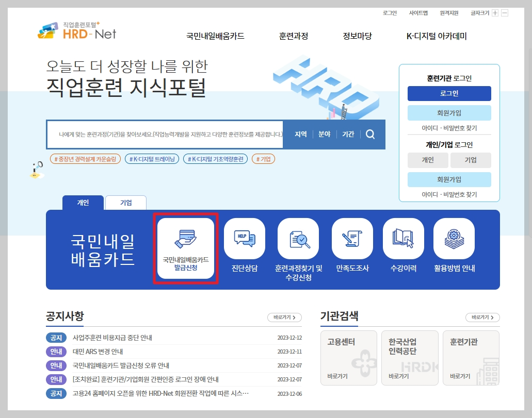Open notice 고용24 홈페이지 오픈 회원전환

(x=160, y=393)
